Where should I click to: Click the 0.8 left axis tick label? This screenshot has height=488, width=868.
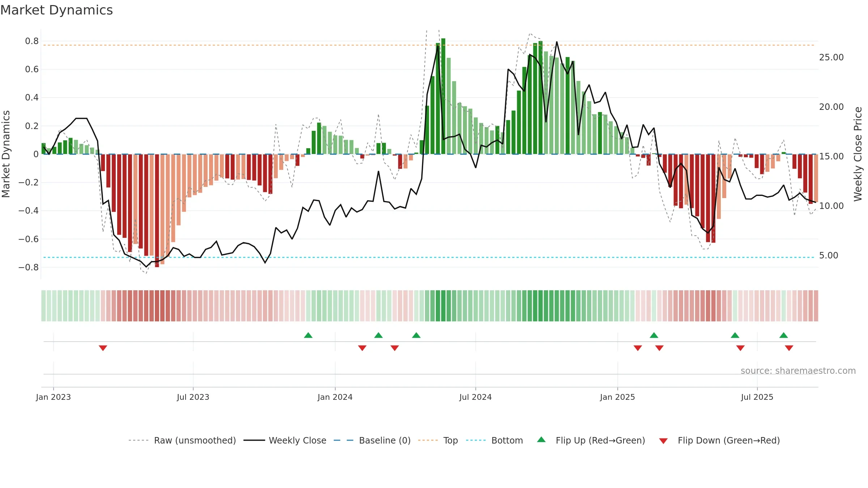32,41
